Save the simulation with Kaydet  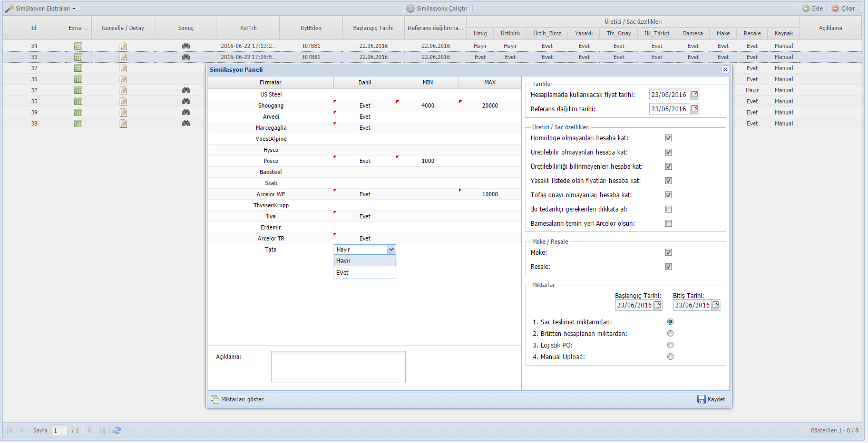(711, 399)
